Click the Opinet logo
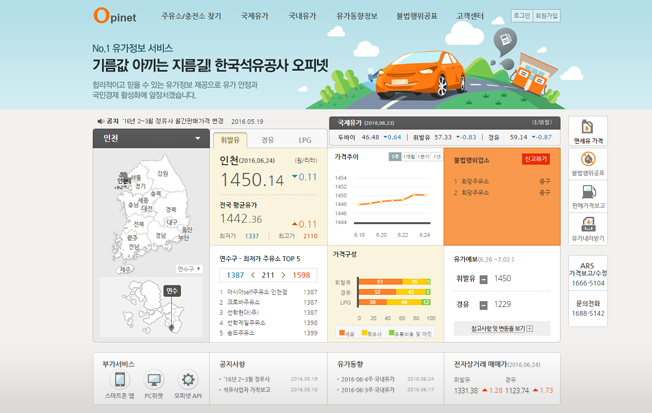 [x=115, y=16]
